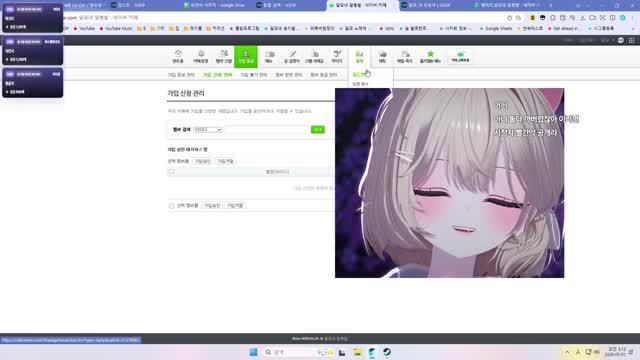Tick the checkbox beside bottom 선택 멤버를
The width and height of the screenshot is (640, 360).
click(x=171, y=206)
